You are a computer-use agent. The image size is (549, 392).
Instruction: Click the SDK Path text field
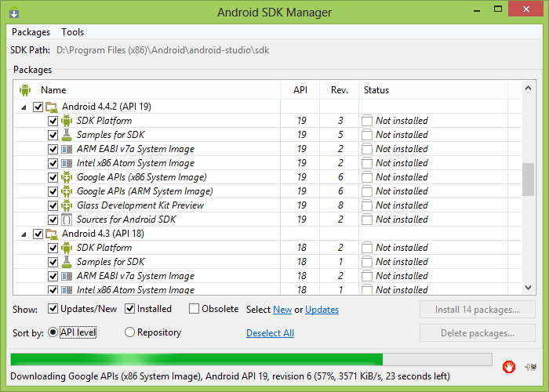[x=163, y=50]
